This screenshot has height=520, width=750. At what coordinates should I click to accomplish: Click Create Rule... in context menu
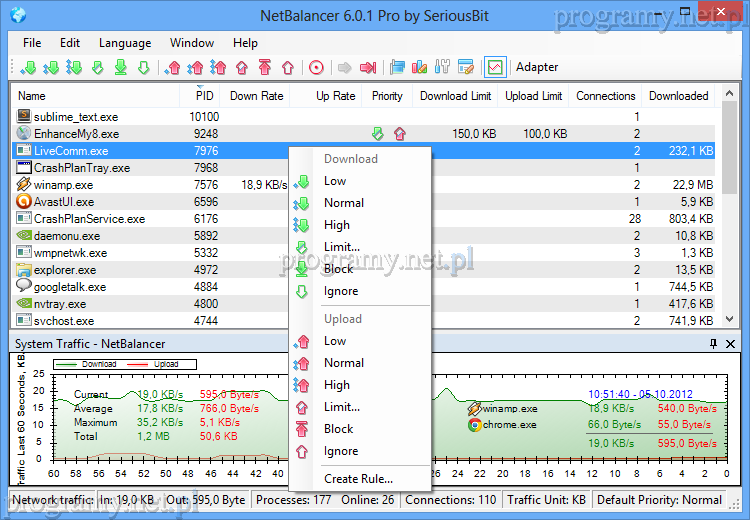tap(358, 479)
